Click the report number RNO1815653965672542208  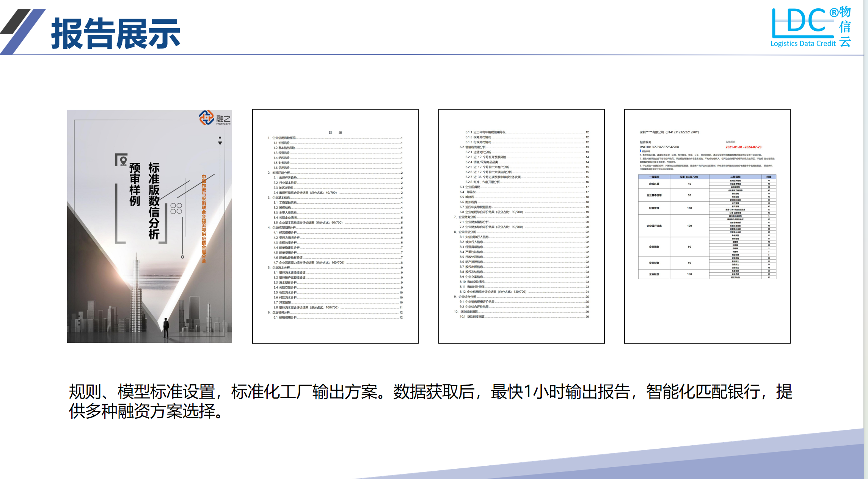pyautogui.click(x=659, y=147)
